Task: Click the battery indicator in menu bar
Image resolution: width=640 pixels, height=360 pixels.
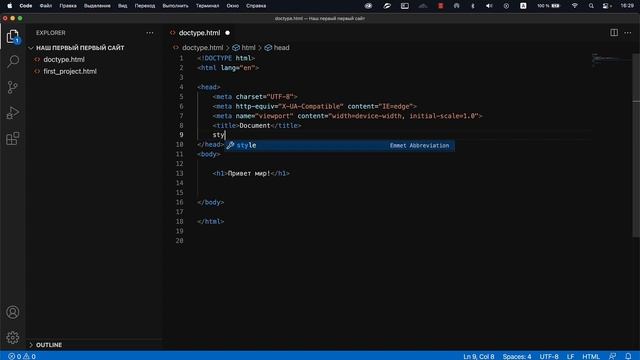Action: point(548,6)
